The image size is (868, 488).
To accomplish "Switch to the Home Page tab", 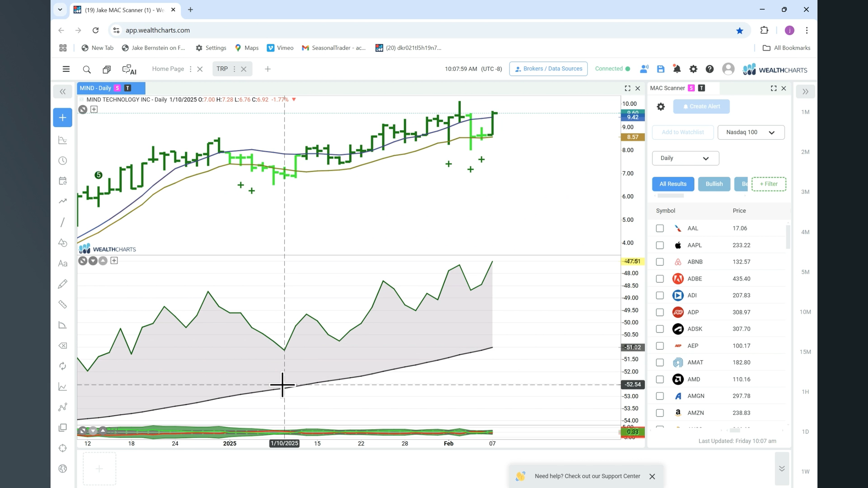I will click(168, 69).
